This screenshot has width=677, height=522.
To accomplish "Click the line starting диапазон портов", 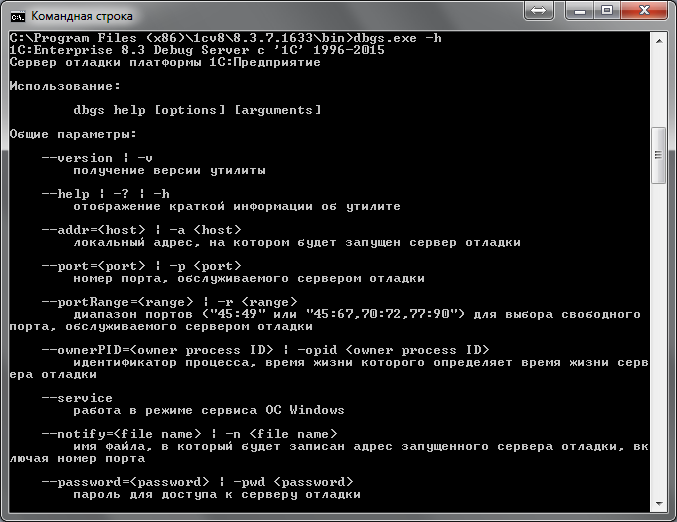I will (357, 314).
